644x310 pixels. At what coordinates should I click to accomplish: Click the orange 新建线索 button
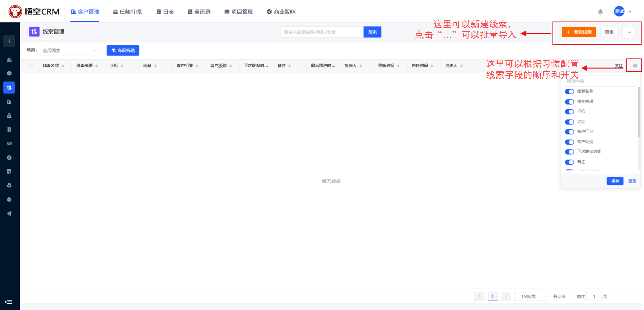[x=579, y=32]
